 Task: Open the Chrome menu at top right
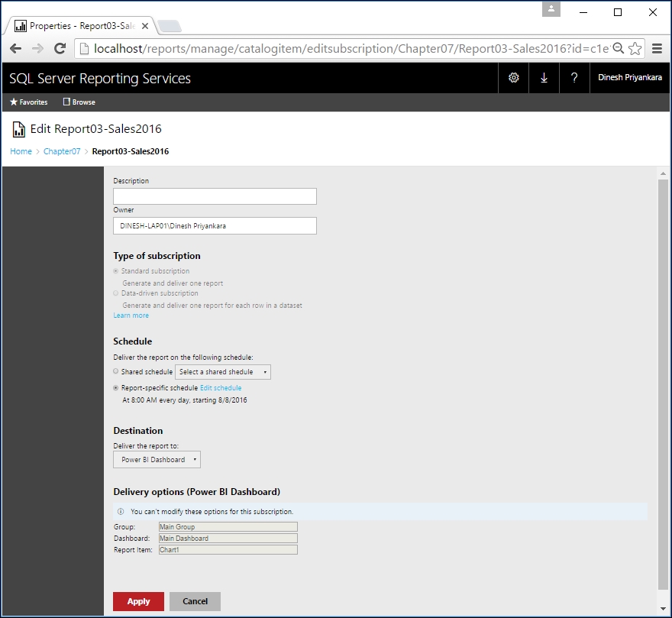(657, 47)
